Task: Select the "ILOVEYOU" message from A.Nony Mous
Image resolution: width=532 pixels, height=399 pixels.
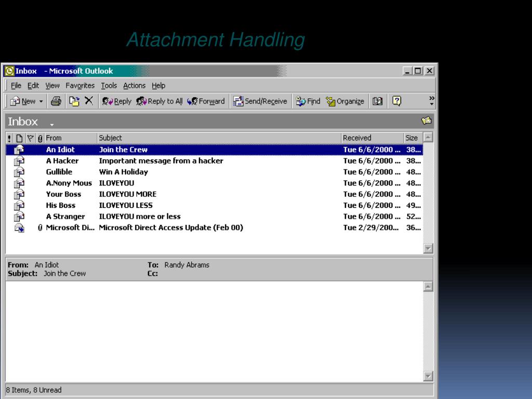Action: point(215,183)
